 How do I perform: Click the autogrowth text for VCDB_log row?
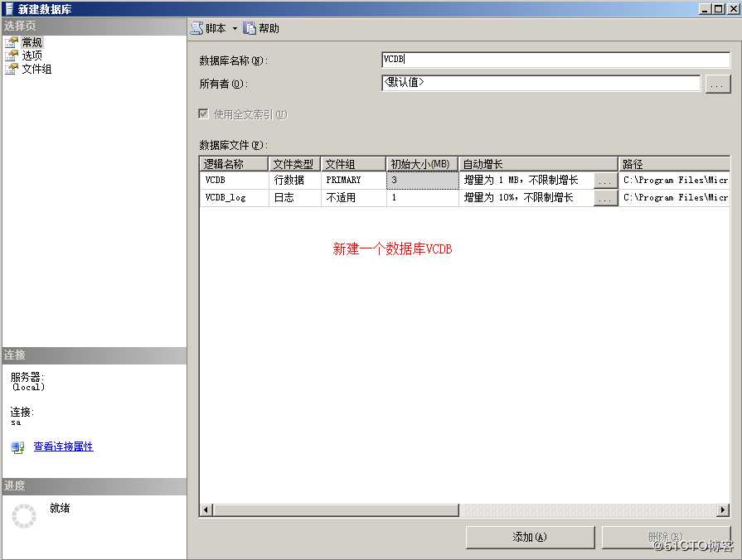click(519, 198)
